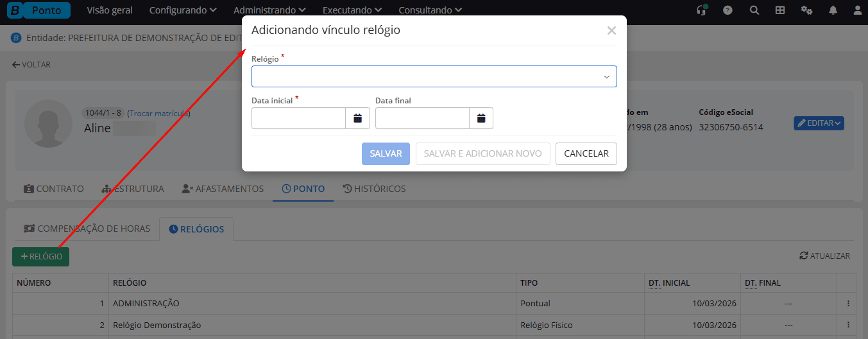Open the settings gears icon

[x=806, y=10]
